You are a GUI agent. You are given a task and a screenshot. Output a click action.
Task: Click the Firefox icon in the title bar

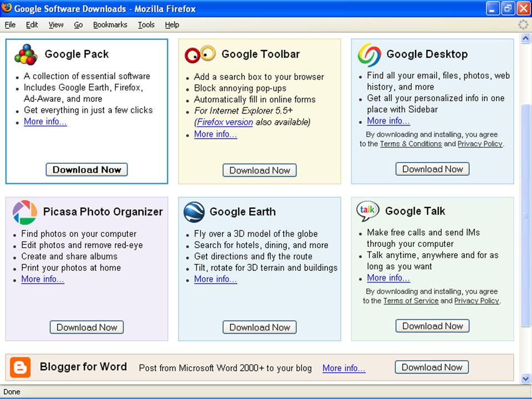(x=7, y=8)
